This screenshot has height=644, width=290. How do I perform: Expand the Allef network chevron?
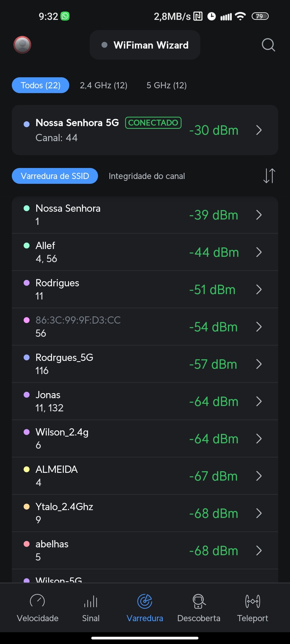pos(259,252)
